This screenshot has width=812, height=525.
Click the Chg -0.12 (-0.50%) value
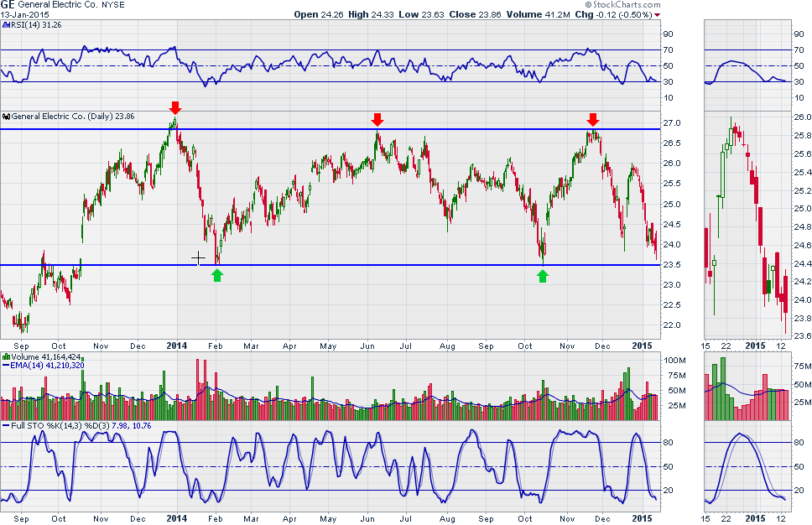coord(614,14)
